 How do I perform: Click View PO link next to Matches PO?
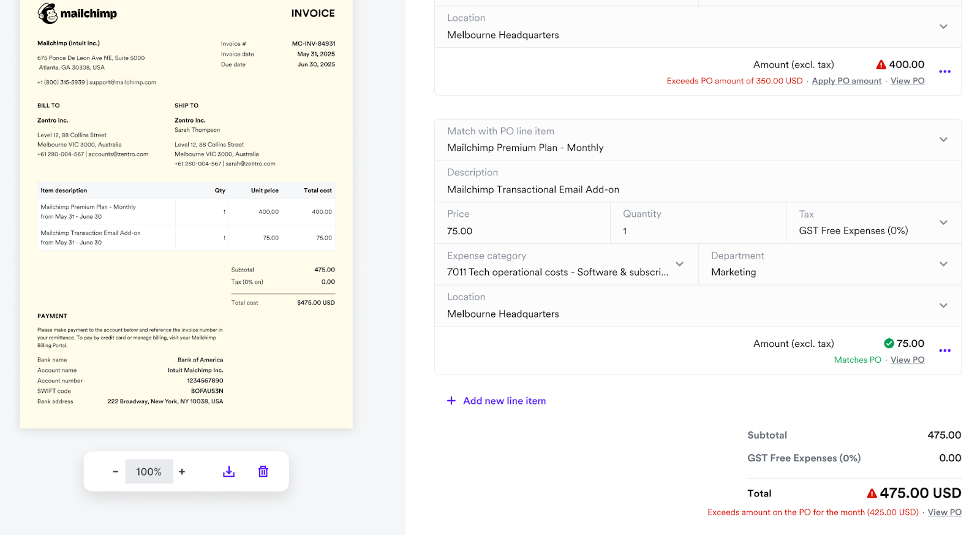pos(907,360)
